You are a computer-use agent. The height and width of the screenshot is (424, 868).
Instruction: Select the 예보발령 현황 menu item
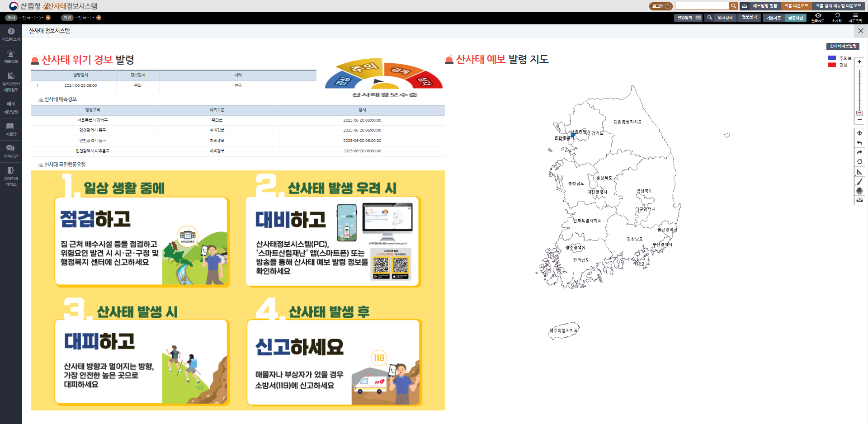point(765,6)
